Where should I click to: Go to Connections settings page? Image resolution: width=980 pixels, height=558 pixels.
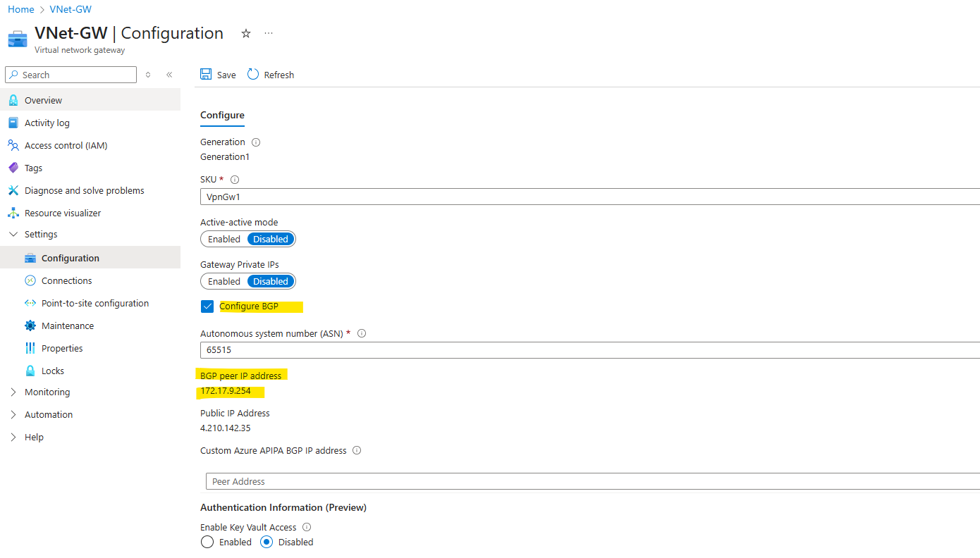[90, 280]
